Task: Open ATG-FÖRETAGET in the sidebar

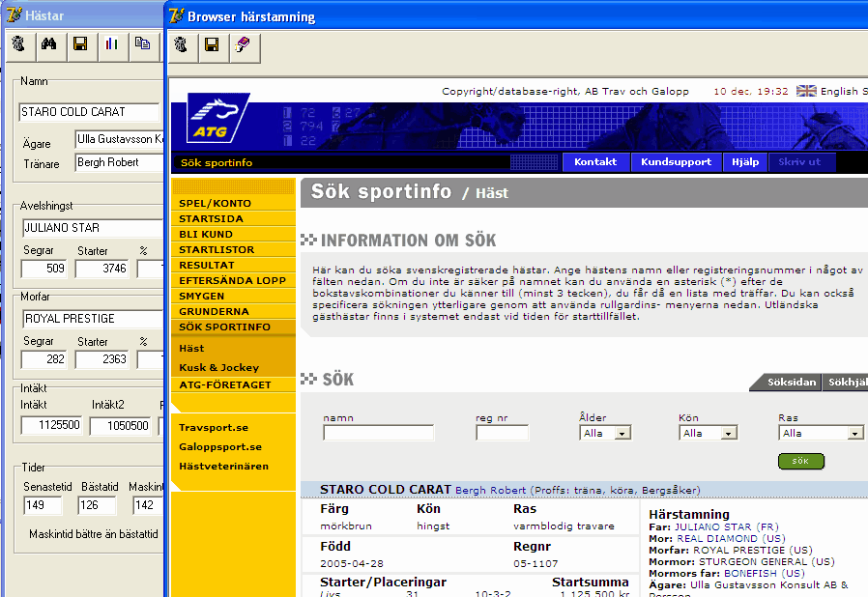Action: (x=225, y=385)
